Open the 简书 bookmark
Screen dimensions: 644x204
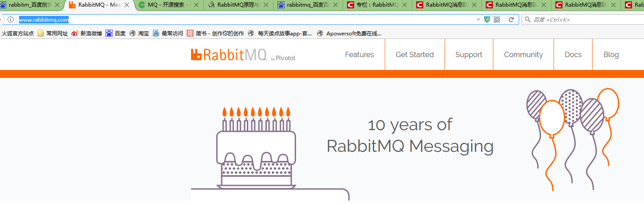click(x=215, y=33)
